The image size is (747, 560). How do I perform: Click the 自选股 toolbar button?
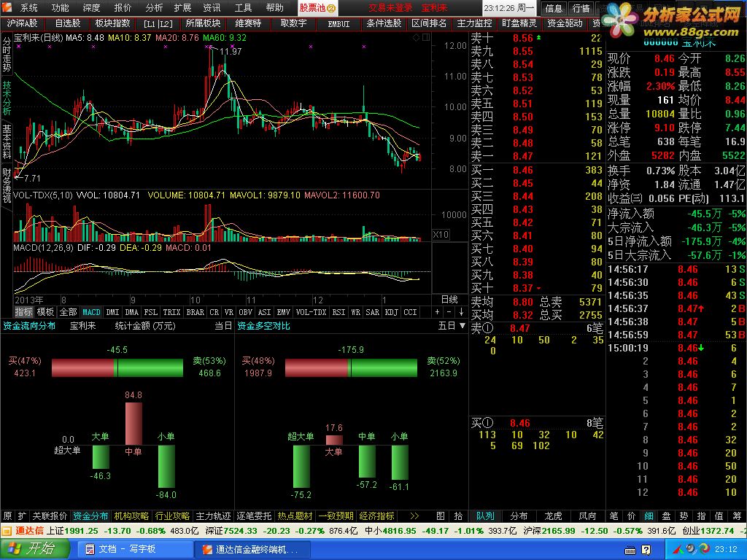tap(68, 23)
